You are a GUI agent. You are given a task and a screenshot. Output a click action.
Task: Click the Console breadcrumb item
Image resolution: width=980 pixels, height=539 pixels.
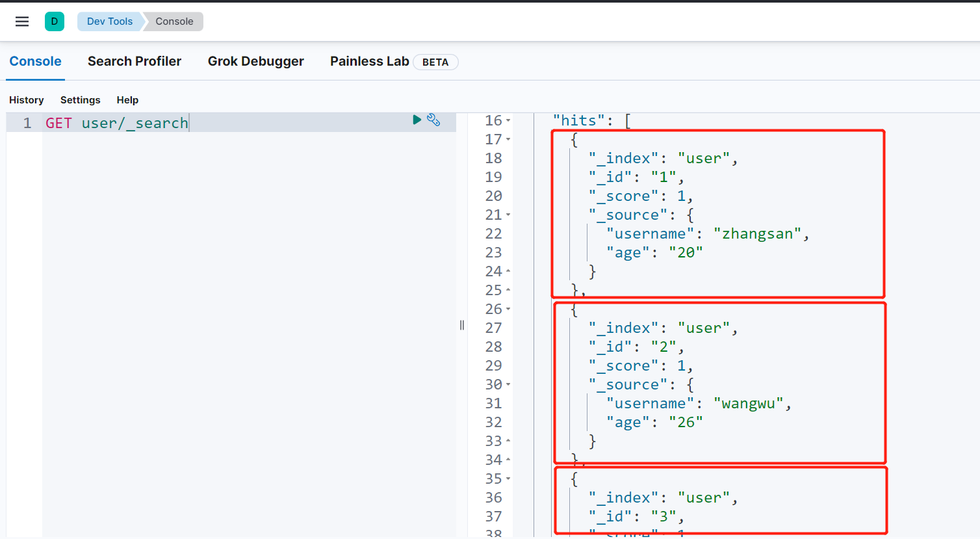(174, 21)
